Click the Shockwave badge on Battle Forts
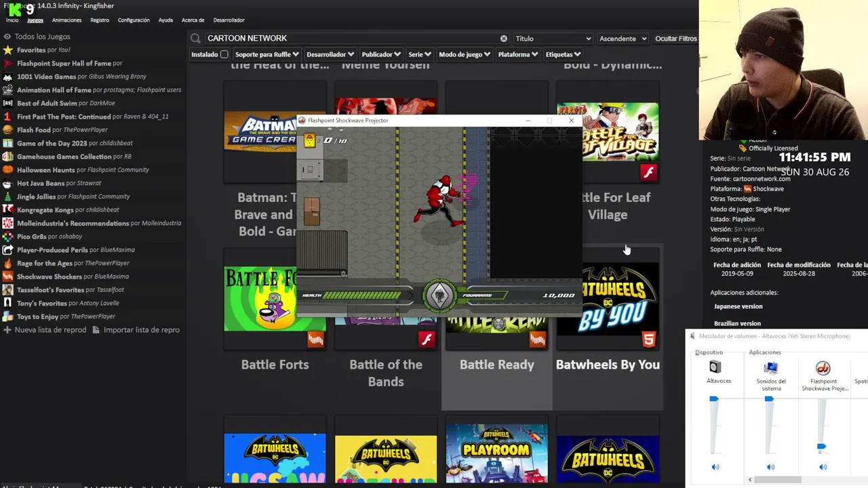 click(316, 339)
